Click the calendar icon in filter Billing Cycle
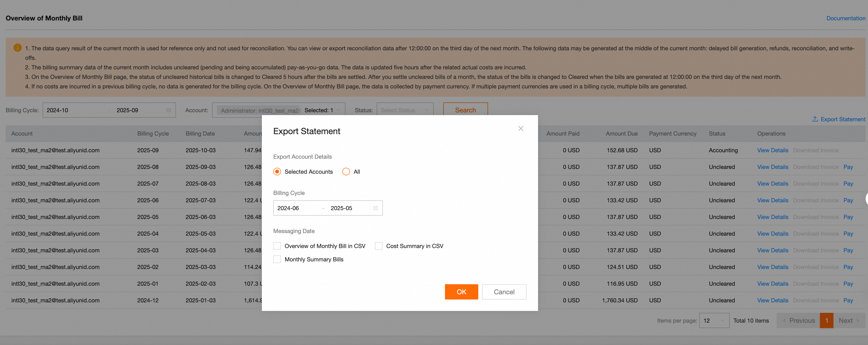868x345 pixels. point(169,110)
